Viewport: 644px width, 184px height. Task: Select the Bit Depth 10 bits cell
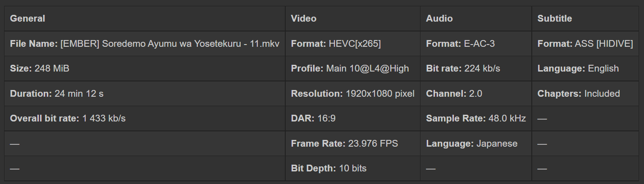(329, 168)
